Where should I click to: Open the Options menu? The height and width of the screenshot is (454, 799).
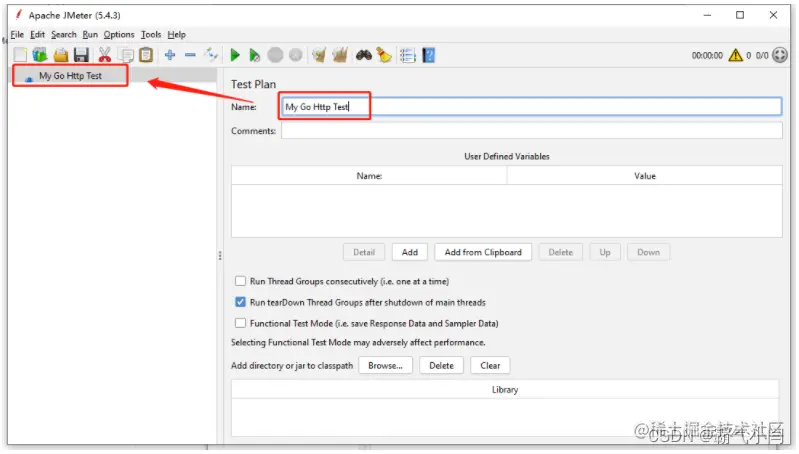pos(119,35)
